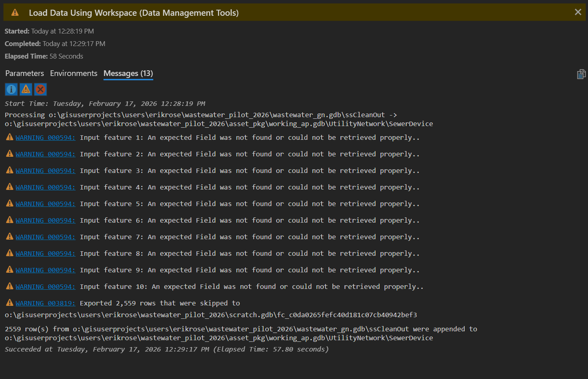Switch to the Parameters tab

tap(24, 73)
